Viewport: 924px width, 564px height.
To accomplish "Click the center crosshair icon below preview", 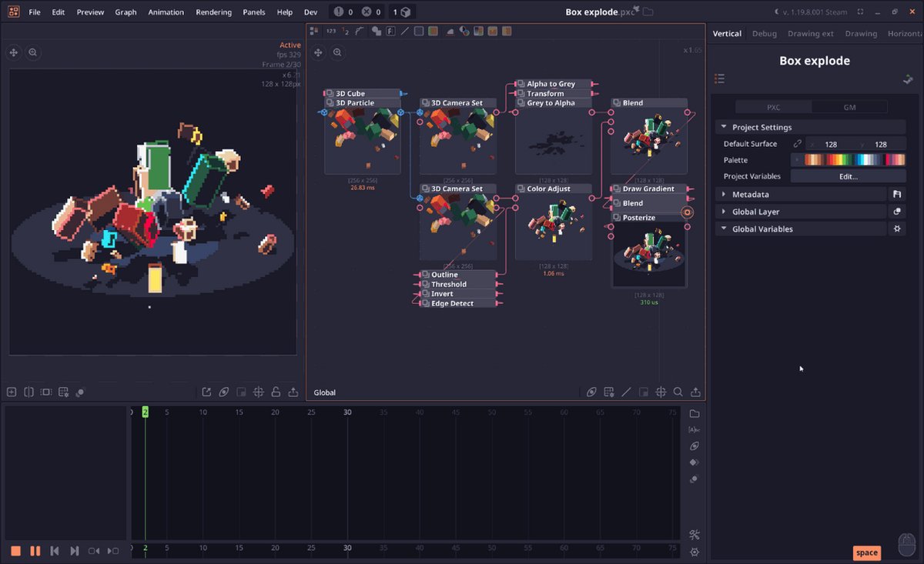I will (x=259, y=392).
